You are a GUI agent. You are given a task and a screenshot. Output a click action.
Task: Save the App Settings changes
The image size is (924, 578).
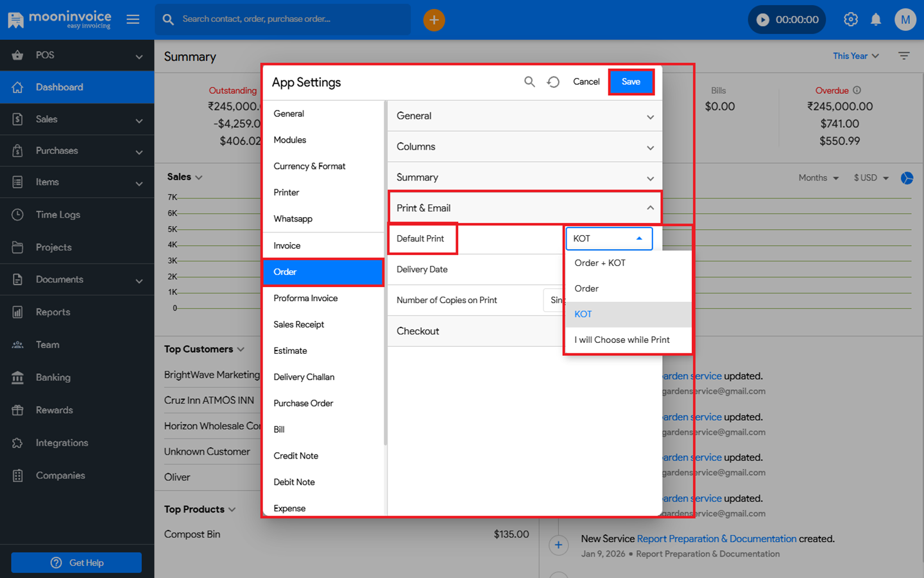coord(631,82)
